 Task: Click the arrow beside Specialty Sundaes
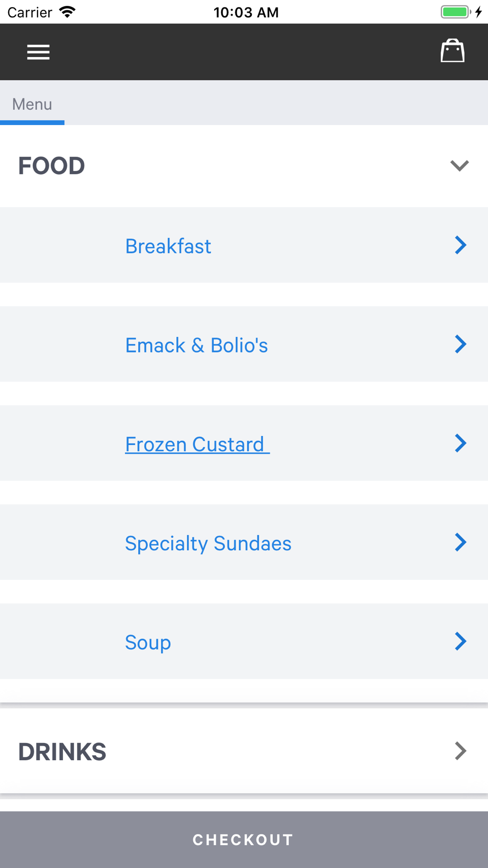pos(460,542)
